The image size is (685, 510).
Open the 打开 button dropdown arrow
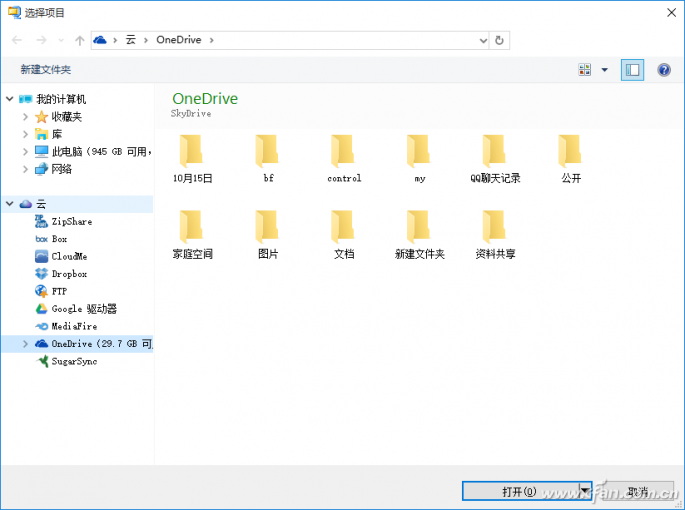585,491
